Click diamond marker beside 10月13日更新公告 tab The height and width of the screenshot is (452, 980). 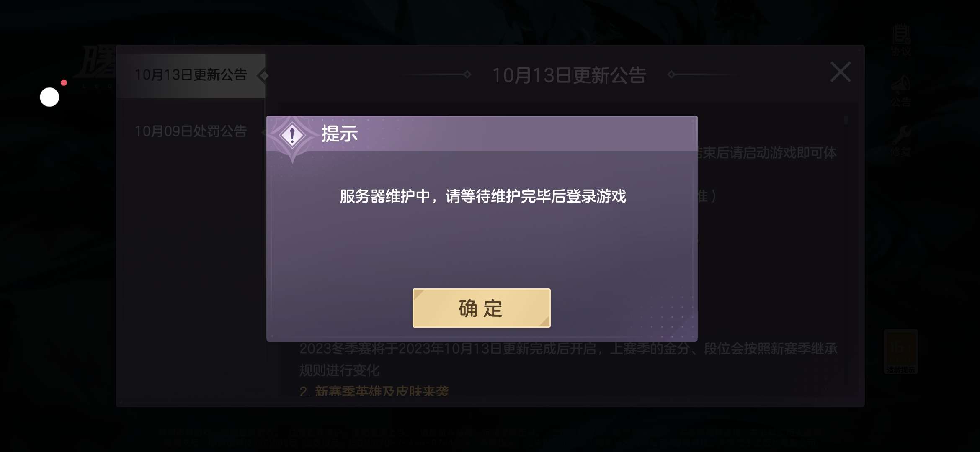pos(263,76)
